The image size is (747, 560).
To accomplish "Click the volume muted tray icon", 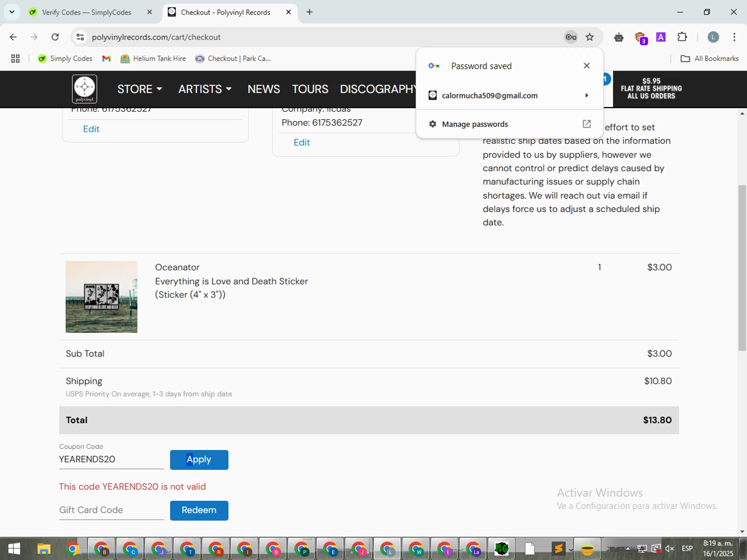I will pos(669,549).
